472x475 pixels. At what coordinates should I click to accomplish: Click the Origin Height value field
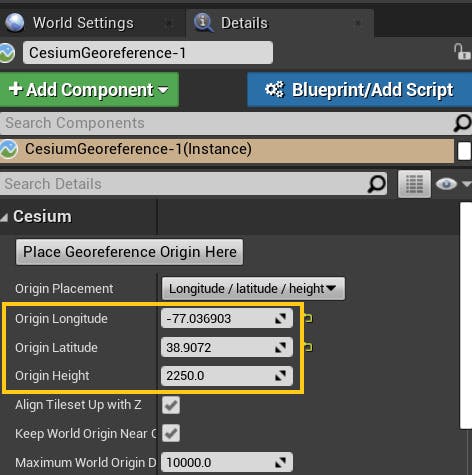coord(227,376)
